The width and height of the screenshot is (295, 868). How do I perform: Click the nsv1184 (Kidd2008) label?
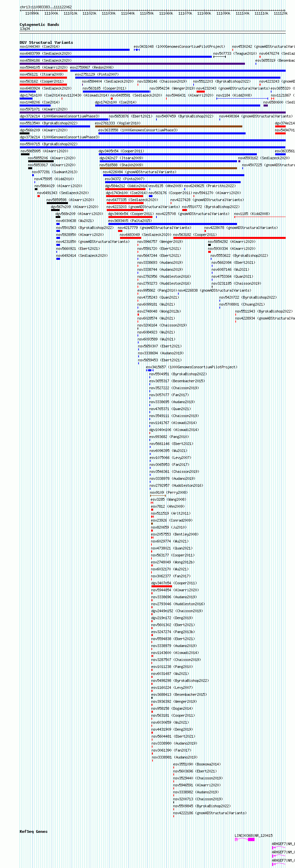click(234, 95)
